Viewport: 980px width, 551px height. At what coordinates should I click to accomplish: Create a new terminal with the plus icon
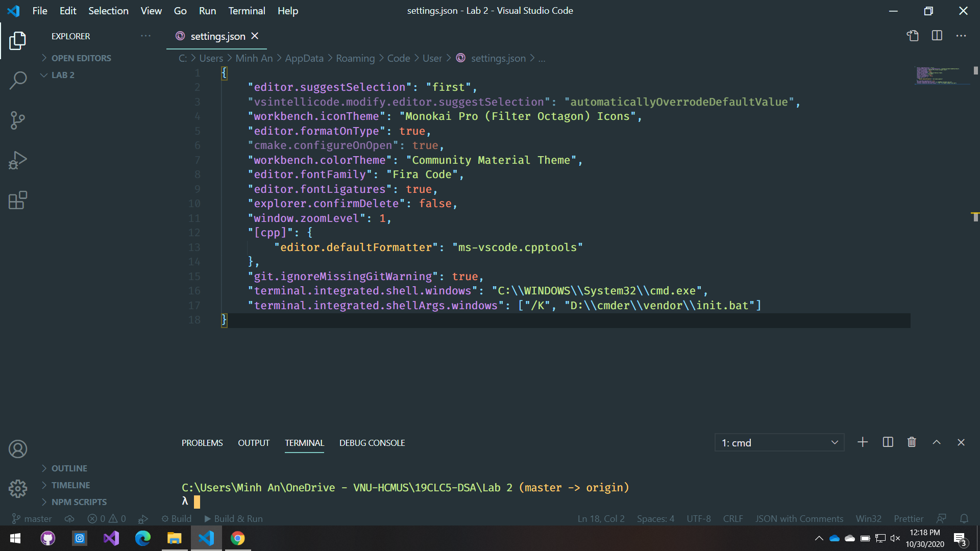point(863,442)
